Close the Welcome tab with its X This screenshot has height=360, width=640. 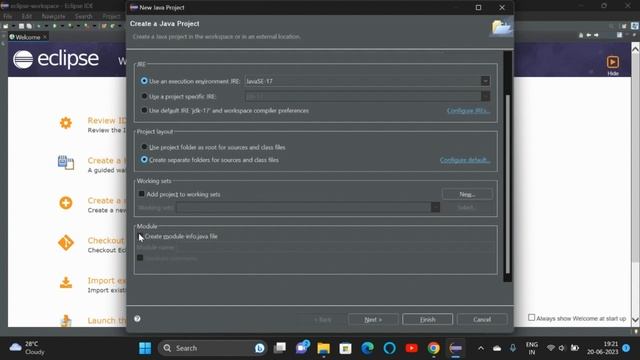point(45,37)
